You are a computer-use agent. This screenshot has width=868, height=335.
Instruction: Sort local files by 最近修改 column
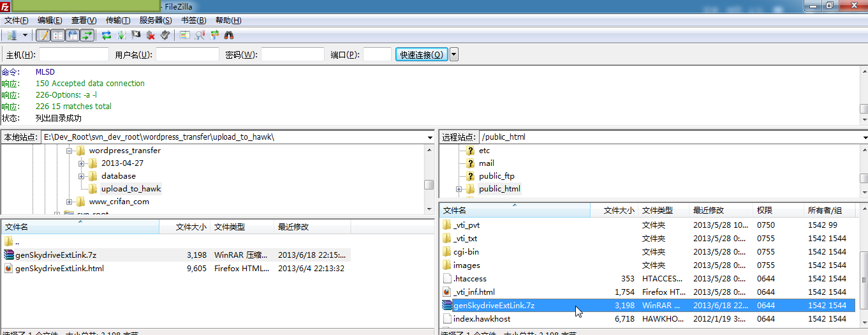pos(312,227)
